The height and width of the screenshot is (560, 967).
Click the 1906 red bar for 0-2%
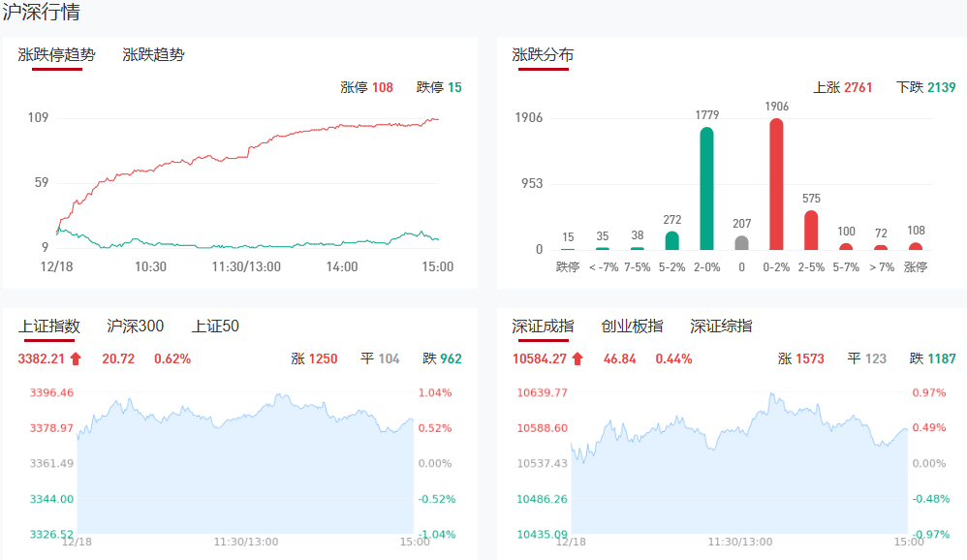point(776,184)
